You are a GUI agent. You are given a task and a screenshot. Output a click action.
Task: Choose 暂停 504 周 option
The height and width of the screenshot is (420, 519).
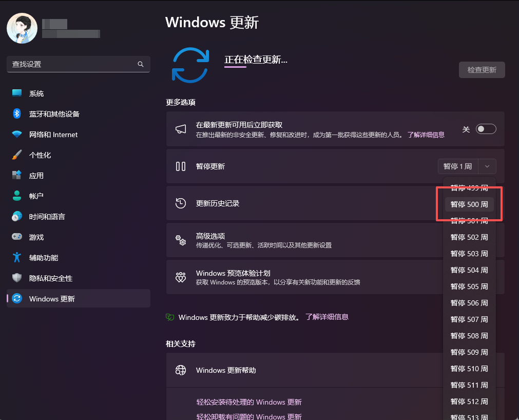pos(469,270)
